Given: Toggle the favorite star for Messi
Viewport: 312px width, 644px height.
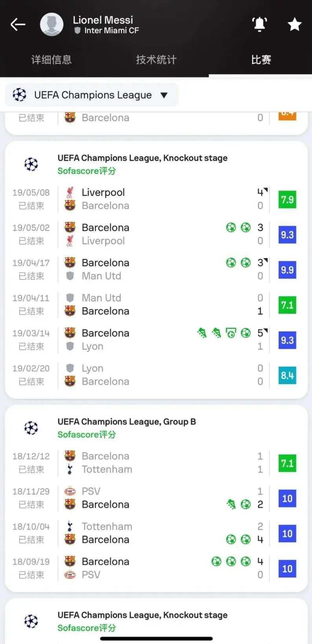Looking at the screenshot, I should coord(294,24).
